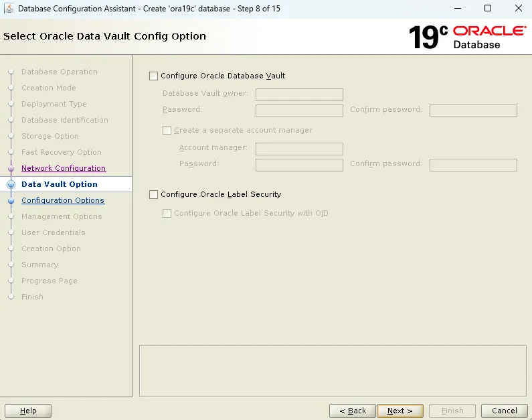The width and height of the screenshot is (532, 420).
Task: Click the Fast Recovery Option step label
Action: [62, 152]
